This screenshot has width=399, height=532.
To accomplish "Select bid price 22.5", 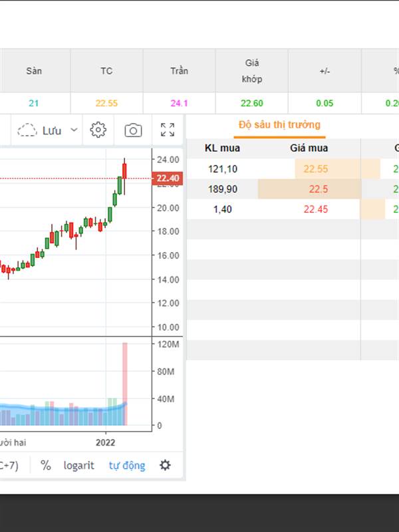I will point(319,189).
